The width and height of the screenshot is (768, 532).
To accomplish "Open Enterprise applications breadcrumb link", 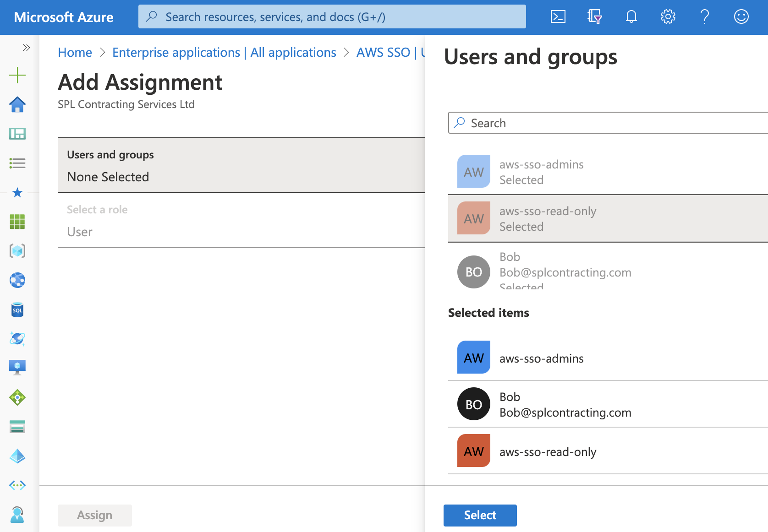I will (x=224, y=52).
